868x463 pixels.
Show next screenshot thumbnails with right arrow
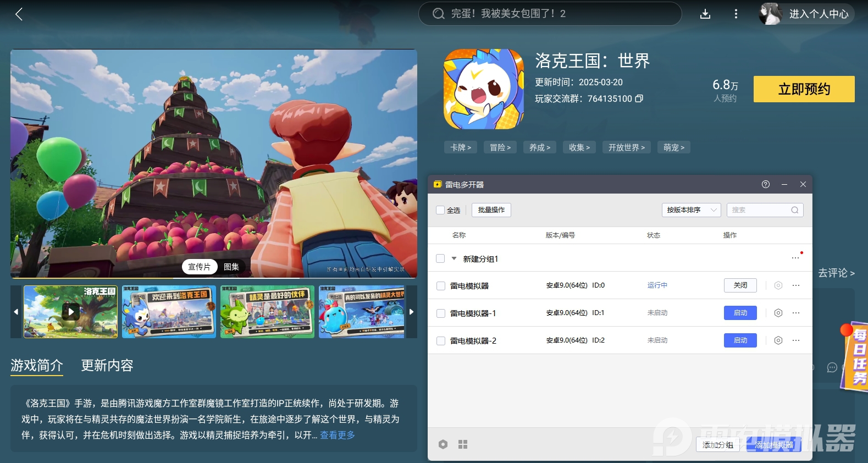411,312
